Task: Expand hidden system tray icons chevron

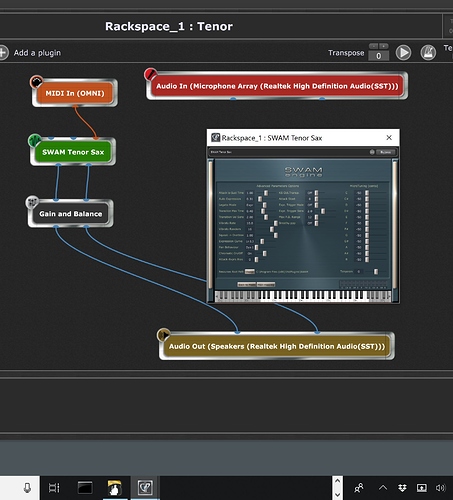Action: tap(383, 488)
